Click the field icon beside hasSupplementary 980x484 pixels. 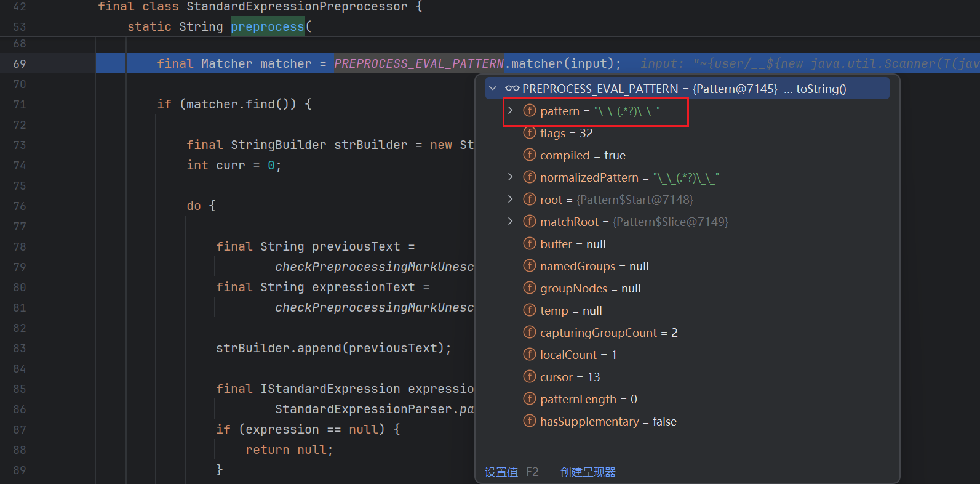[x=529, y=421]
